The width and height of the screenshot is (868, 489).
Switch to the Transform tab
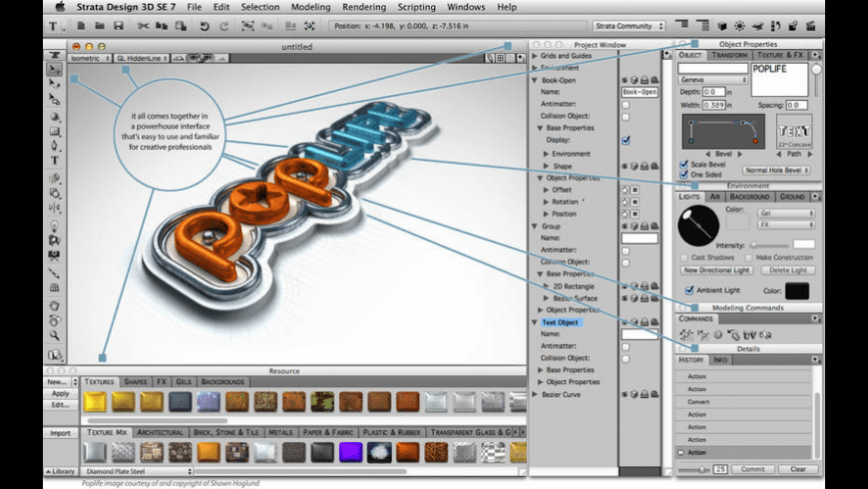pyautogui.click(x=729, y=55)
